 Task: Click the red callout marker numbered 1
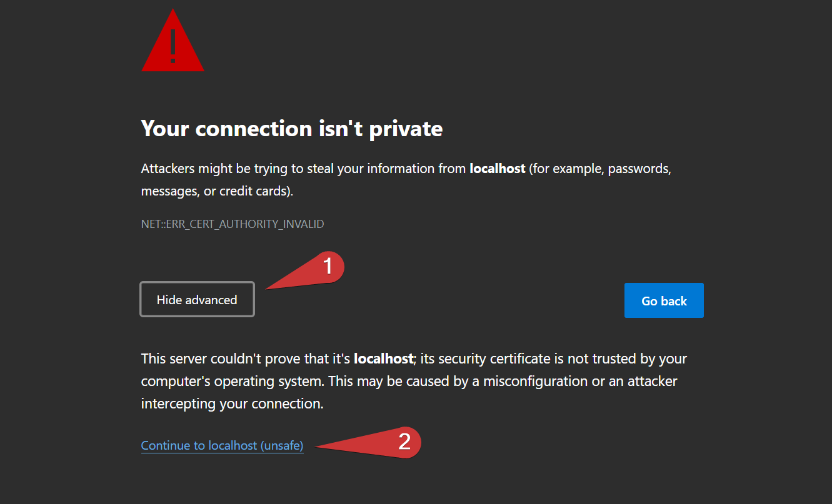pyautogui.click(x=327, y=267)
